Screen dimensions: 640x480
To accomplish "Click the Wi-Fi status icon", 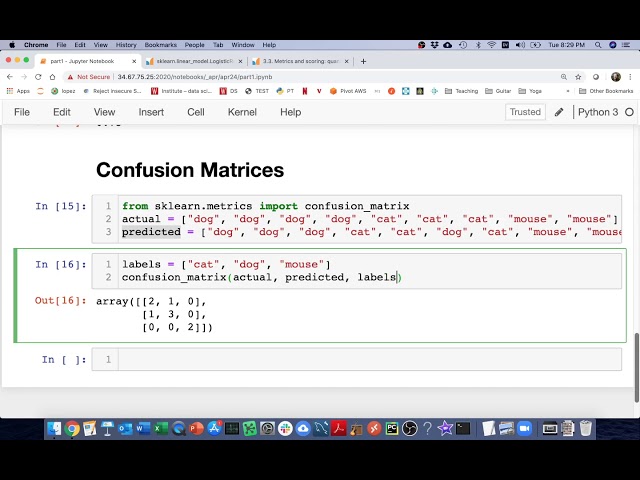I will point(491,45).
